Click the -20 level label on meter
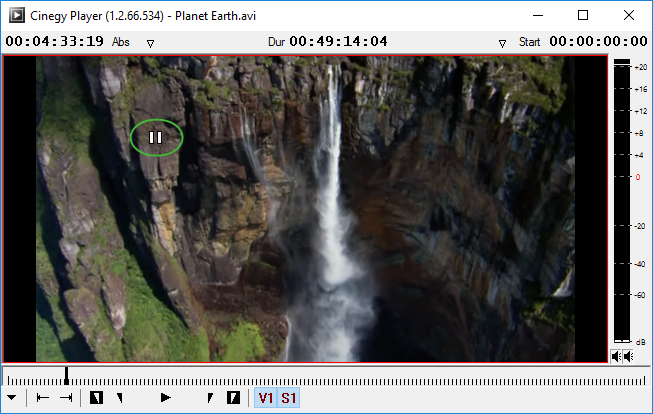653x414 pixels. [x=640, y=226]
